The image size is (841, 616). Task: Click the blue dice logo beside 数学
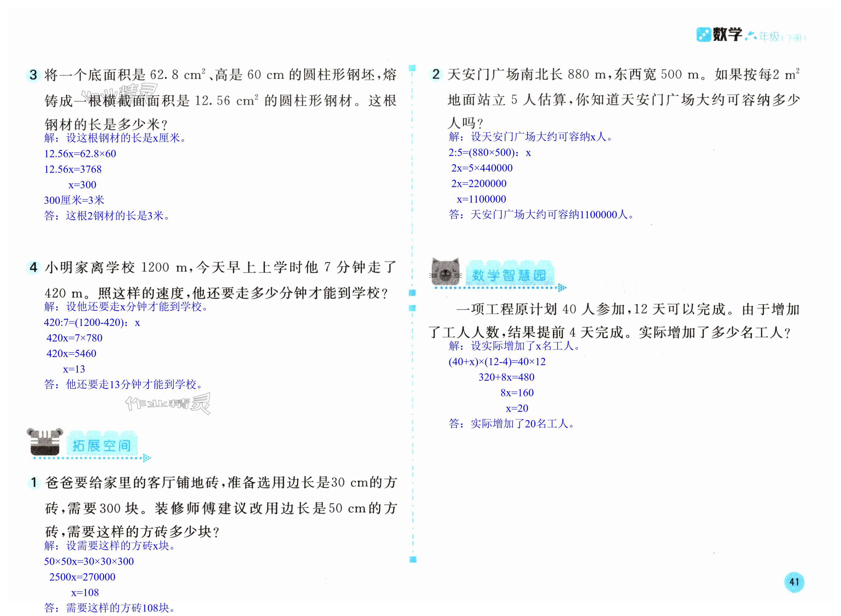click(704, 35)
